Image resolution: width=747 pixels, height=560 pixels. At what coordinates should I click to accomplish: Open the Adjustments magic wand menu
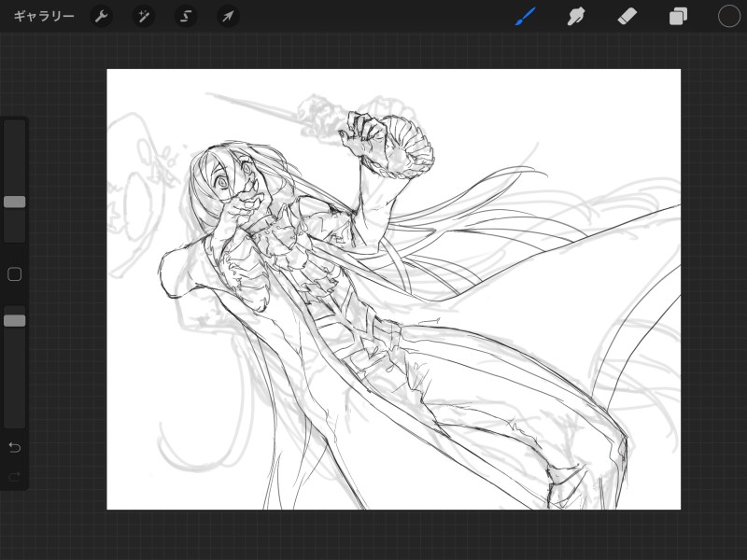coord(144,16)
